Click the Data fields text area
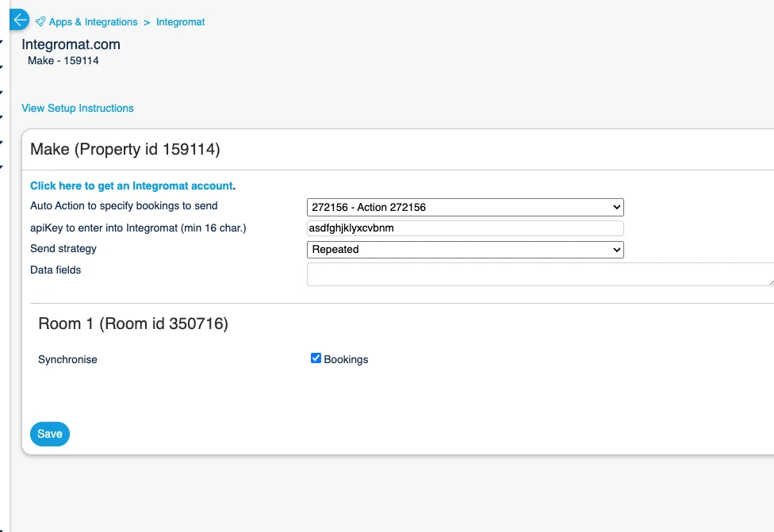774x532 pixels. pos(541,274)
